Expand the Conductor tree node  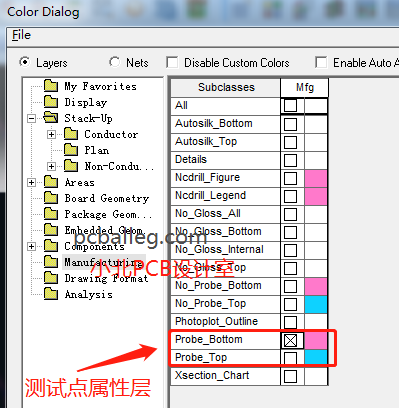point(51,134)
